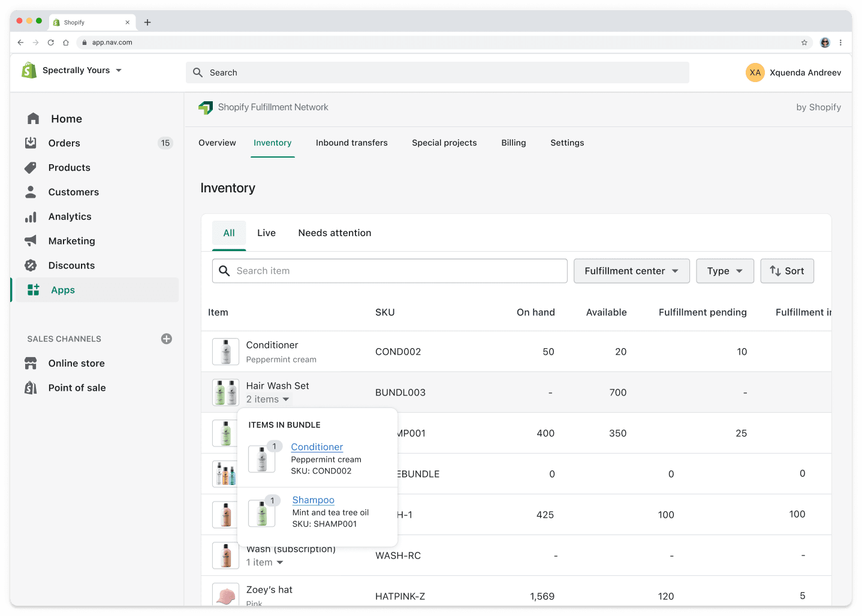The image size is (862, 616).
Task: Click the browser forward arrow
Action: coord(35,43)
